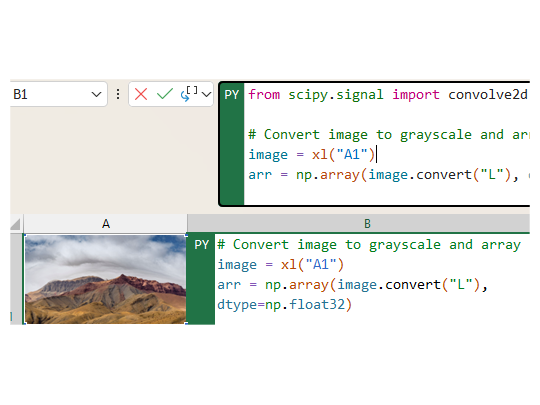The width and height of the screenshot is (540, 405).
Task: Click the arr = np.array line in editor
Action: coord(388,175)
